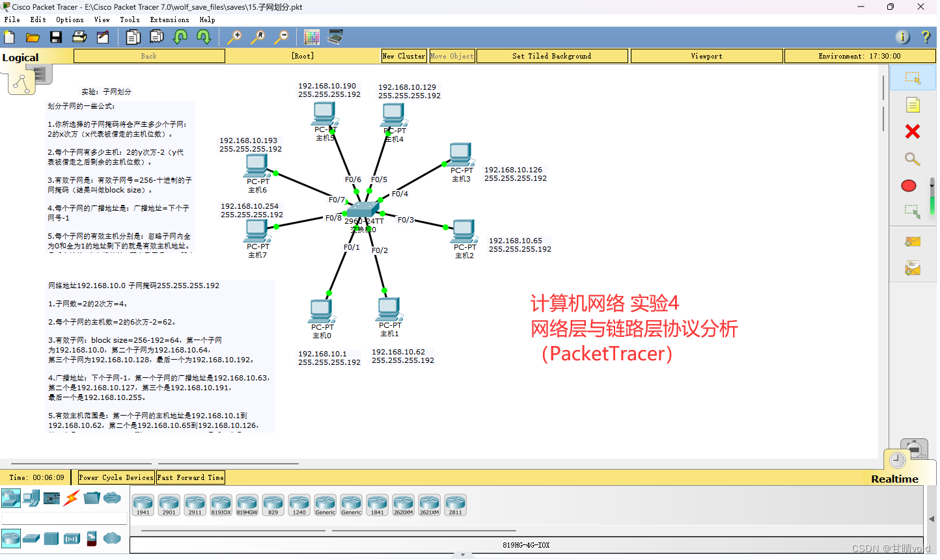Click the Print icon in toolbar

click(x=79, y=37)
